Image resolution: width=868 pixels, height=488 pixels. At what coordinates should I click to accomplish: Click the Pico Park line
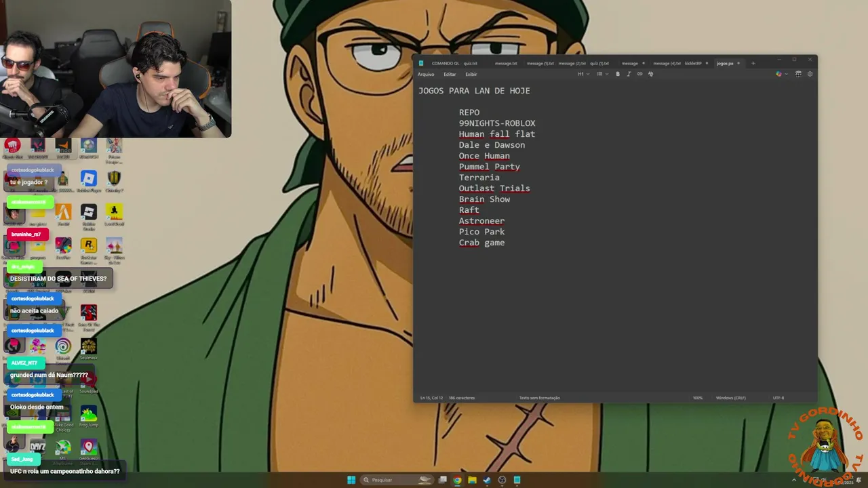click(481, 232)
